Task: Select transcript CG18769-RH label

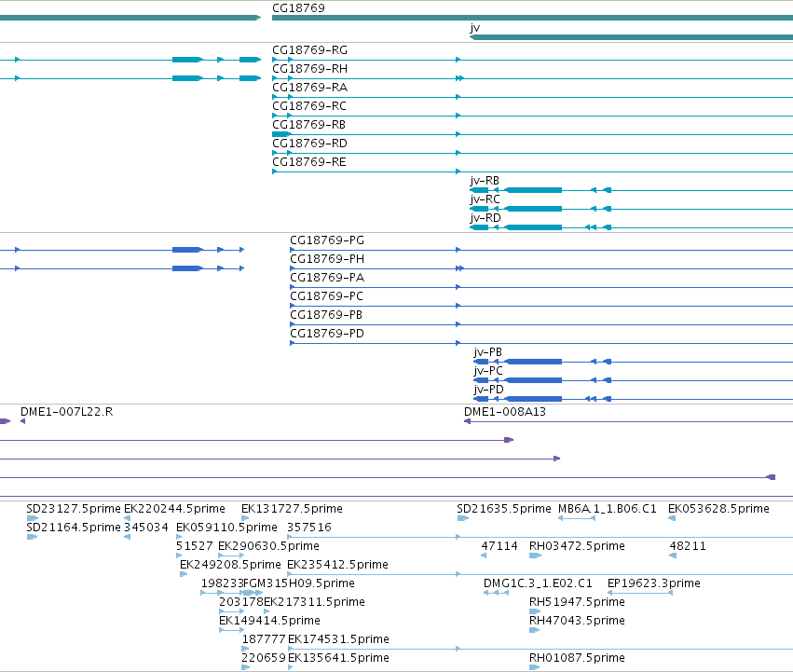Action: click(309, 69)
